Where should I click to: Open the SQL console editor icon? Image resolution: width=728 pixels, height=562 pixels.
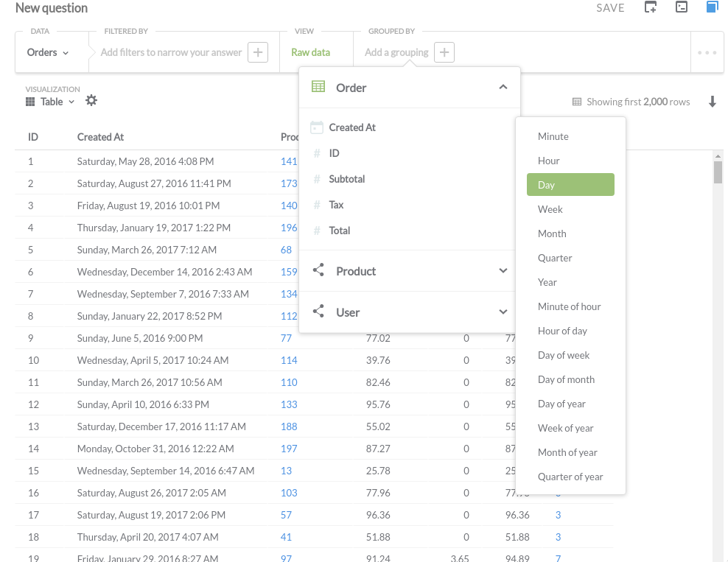pyautogui.click(x=682, y=7)
